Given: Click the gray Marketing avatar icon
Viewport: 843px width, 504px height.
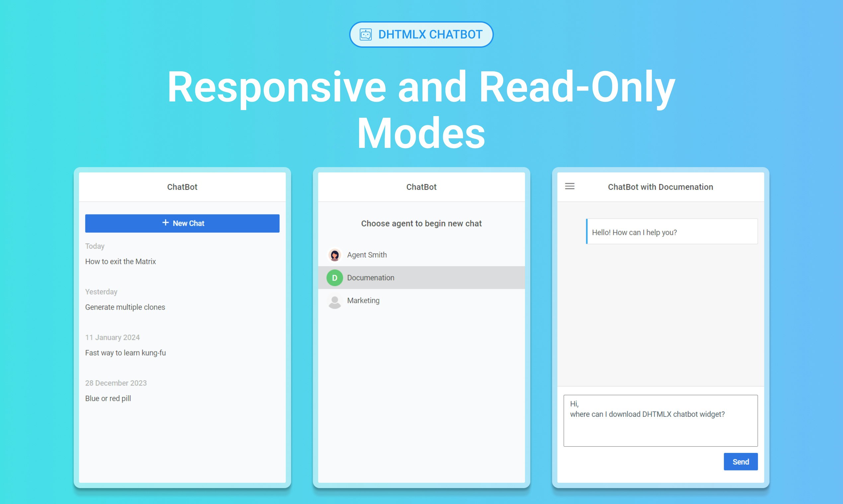Looking at the screenshot, I should [335, 301].
